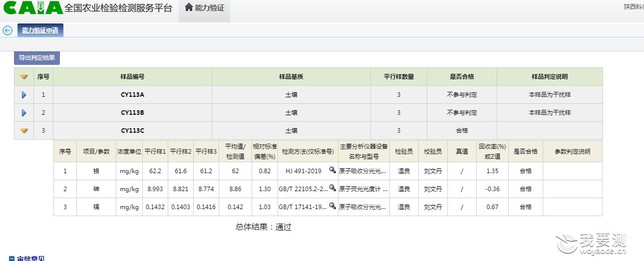Open the 能力验证 home icon
Screen dimensions: 644x261
[189, 7]
